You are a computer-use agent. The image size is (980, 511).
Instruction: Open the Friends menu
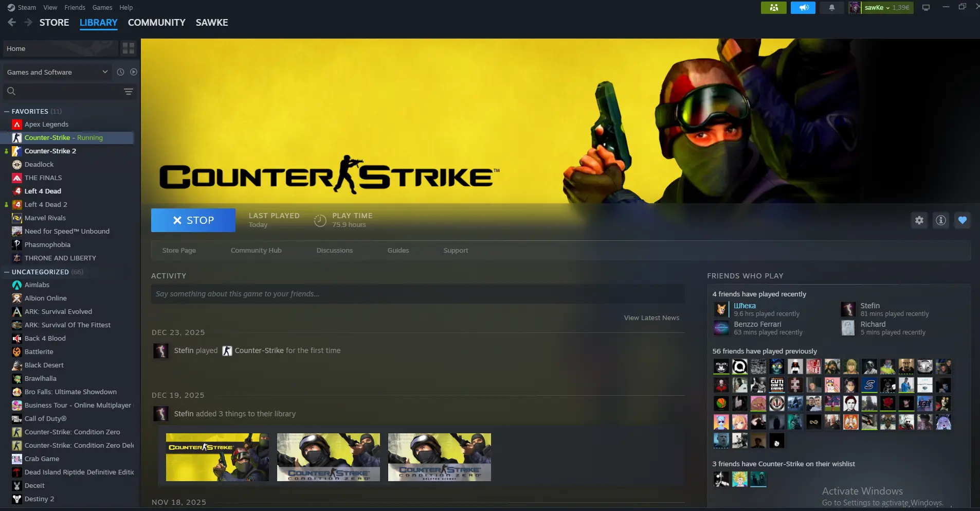coord(75,8)
